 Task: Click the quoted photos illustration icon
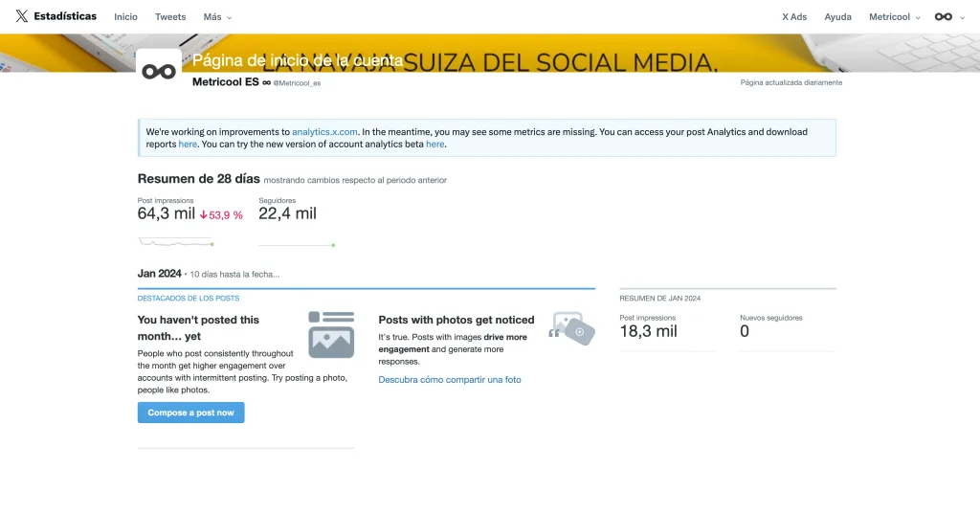(571, 328)
